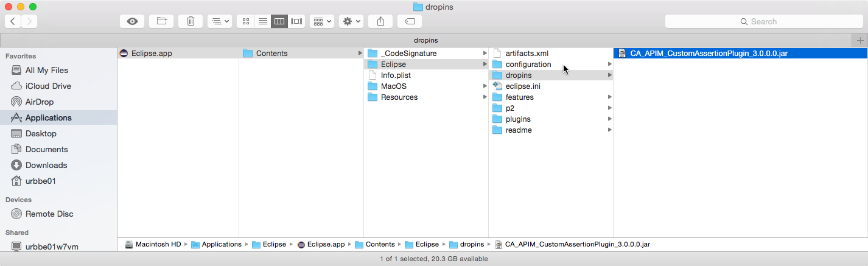
Task: Select Eclipse.app in first column
Action: pyautogui.click(x=178, y=53)
